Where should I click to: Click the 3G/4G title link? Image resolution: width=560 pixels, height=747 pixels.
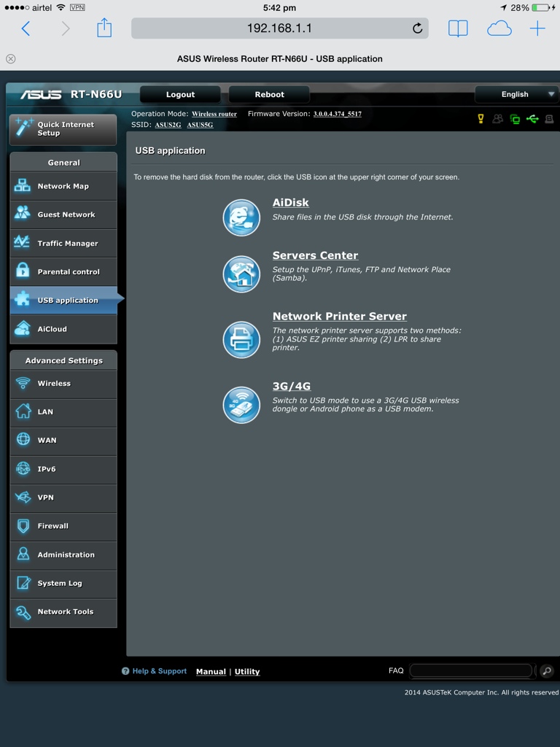(x=292, y=387)
